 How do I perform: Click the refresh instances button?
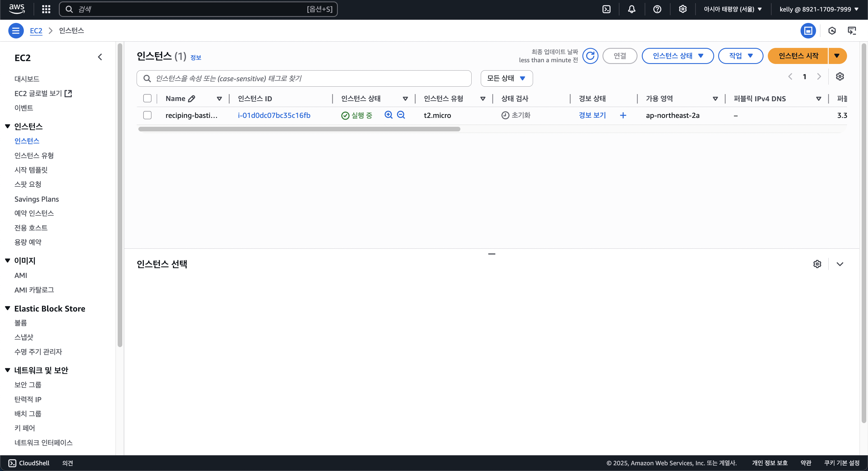(x=590, y=56)
